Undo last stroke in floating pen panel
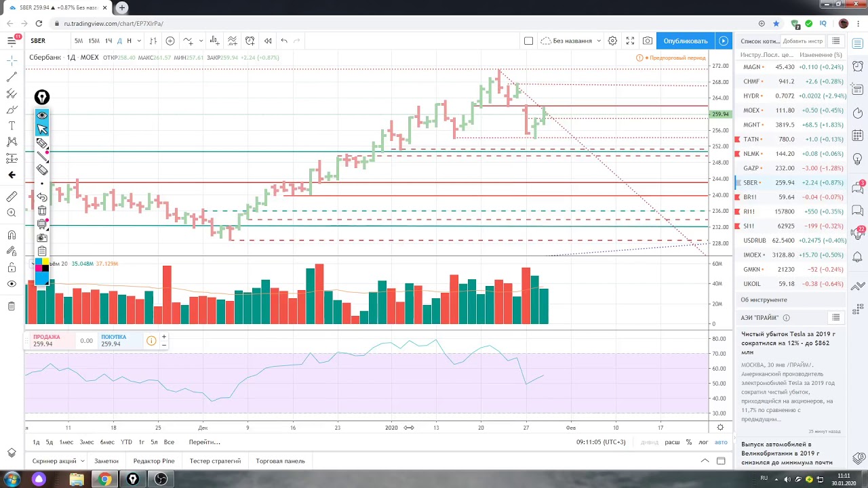This screenshot has width=868, height=488. pyautogui.click(x=42, y=197)
